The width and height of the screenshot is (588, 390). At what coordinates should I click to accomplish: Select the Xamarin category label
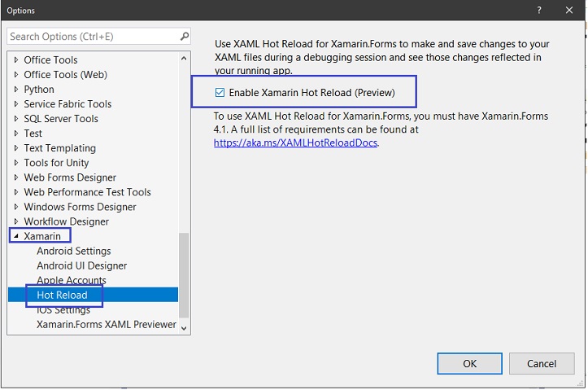click(42, 236)
